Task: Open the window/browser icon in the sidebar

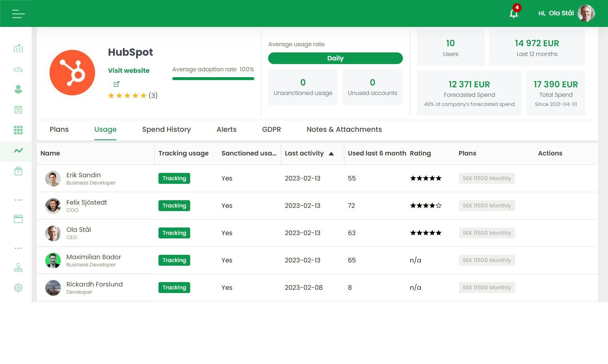Action: (18, 219)
